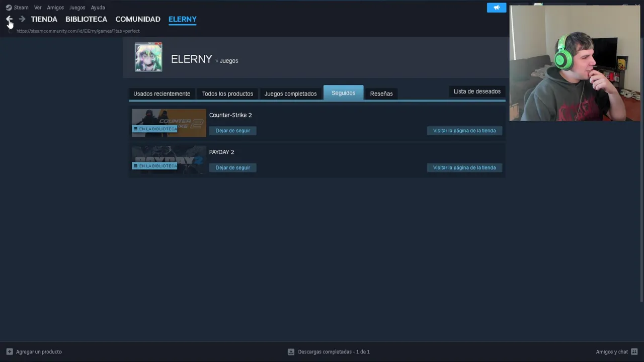Open the Ver menu
Screen dimensions: 644x362
38,8
